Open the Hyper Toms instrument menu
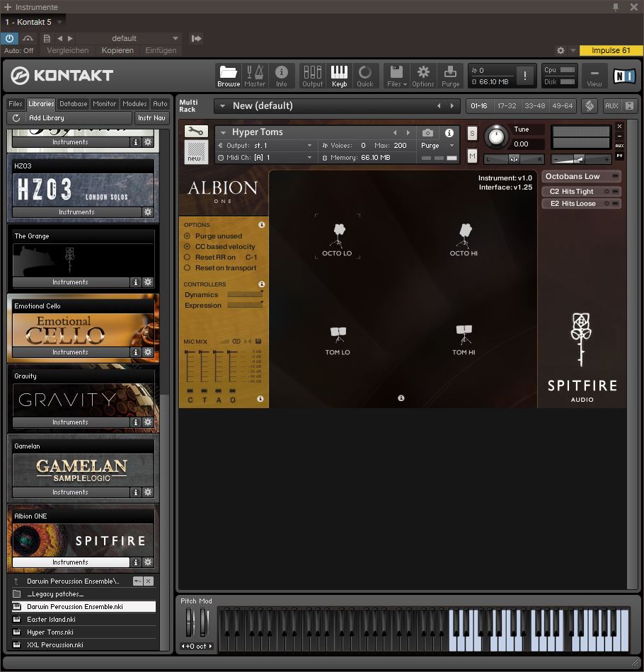This screenshot has height=672, width=644. (223, 132)
